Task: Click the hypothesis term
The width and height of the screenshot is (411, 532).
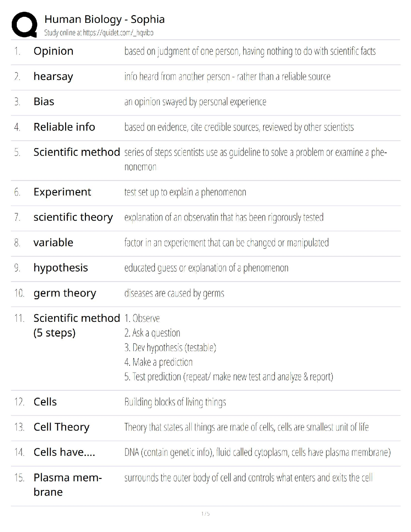Action: (60, 268)
